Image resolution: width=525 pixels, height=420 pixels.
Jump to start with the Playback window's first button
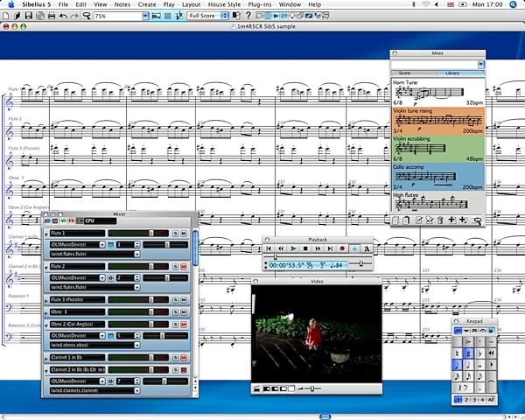click(x=269, y=248)
